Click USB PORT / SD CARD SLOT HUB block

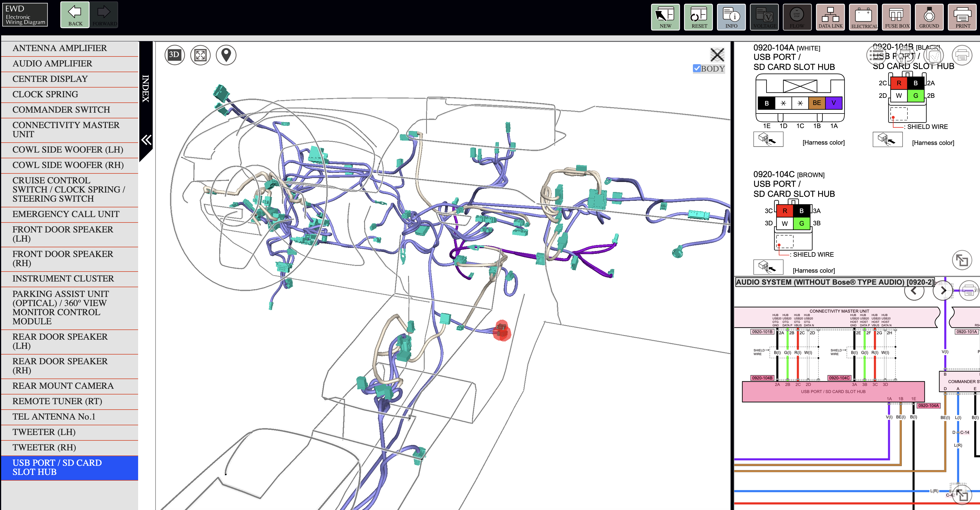point(833,392)
